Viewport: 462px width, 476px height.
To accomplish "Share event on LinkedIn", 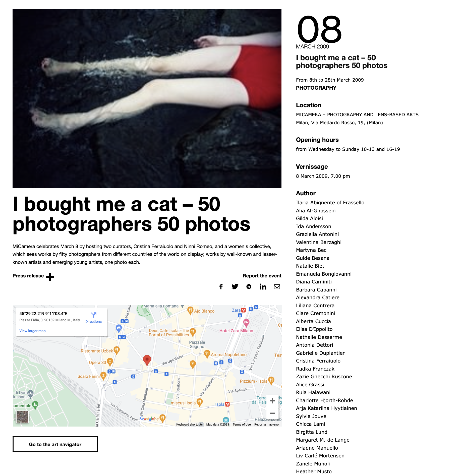I will [x=263, y=286].
